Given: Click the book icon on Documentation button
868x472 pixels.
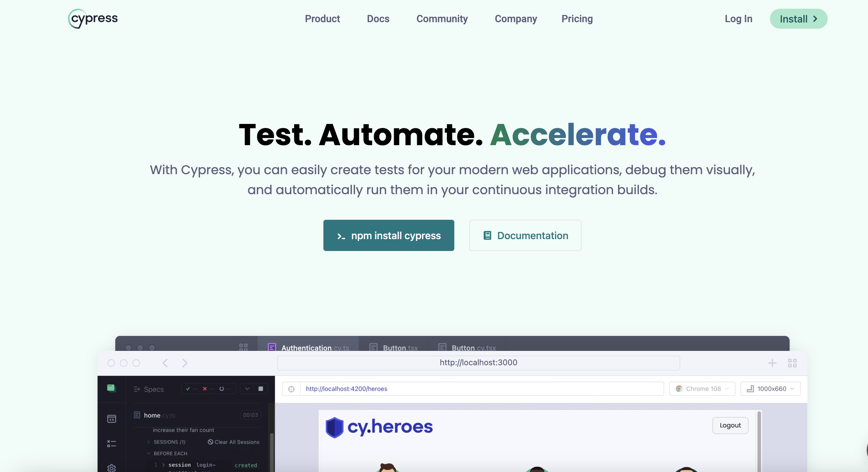Looking at the screenshot, I should (x=487, y=235).
